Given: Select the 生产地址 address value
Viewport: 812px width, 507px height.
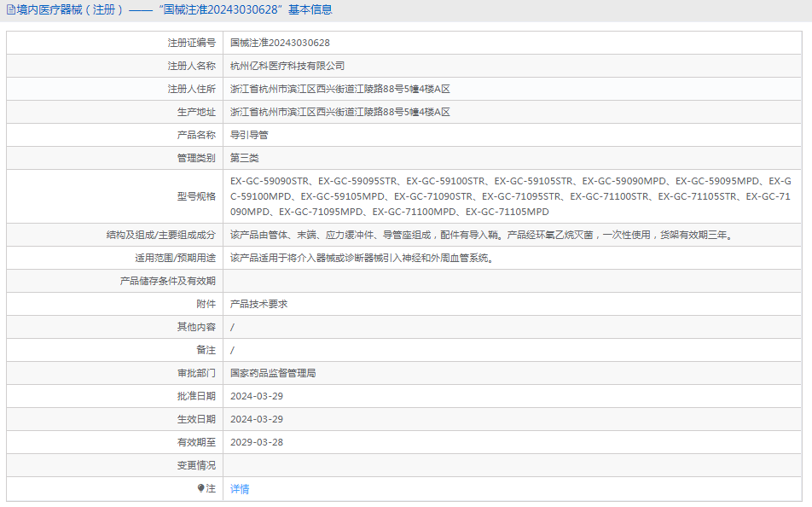Looking at the screenshot, I should [340, 112].
